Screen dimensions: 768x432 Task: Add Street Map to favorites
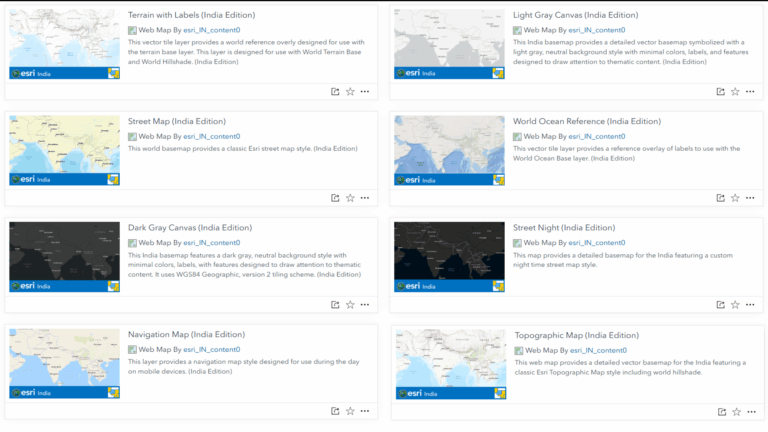[x=350, y=198]
